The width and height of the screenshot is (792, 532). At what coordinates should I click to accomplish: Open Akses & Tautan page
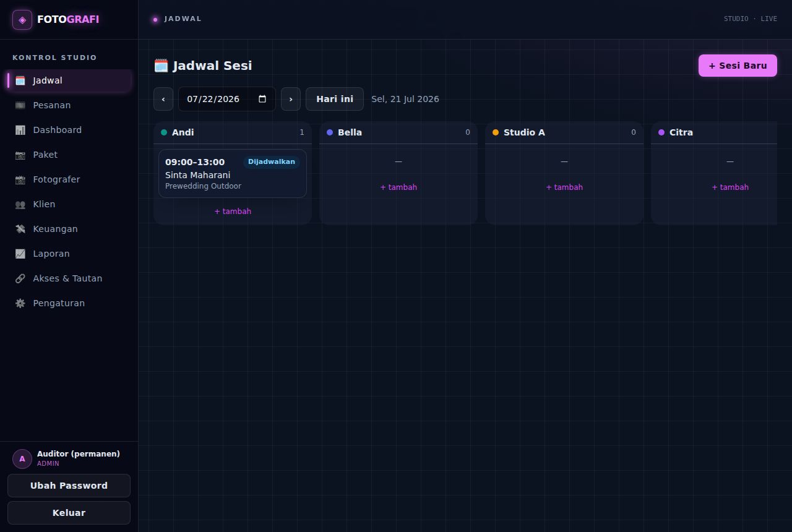click(69, 278)
